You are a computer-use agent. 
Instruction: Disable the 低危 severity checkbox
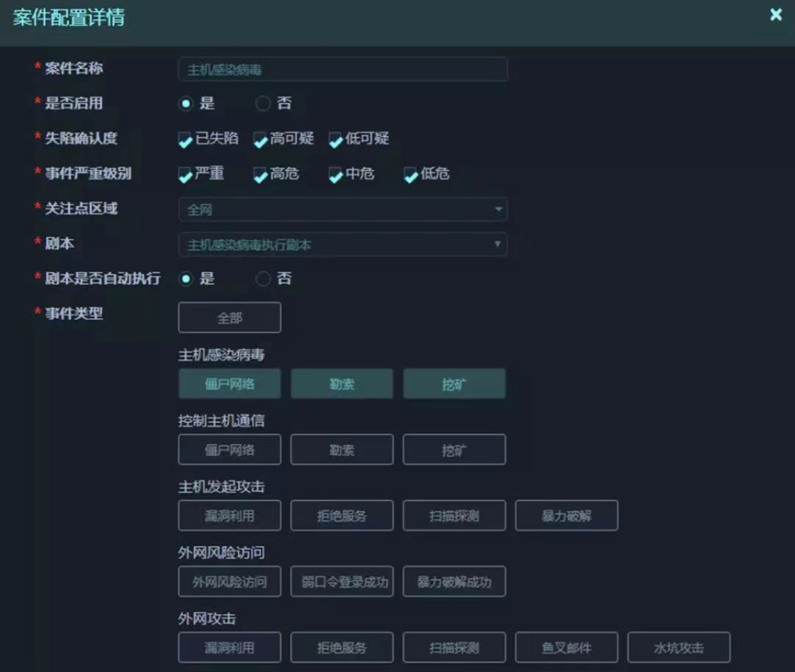click(410, 174)
